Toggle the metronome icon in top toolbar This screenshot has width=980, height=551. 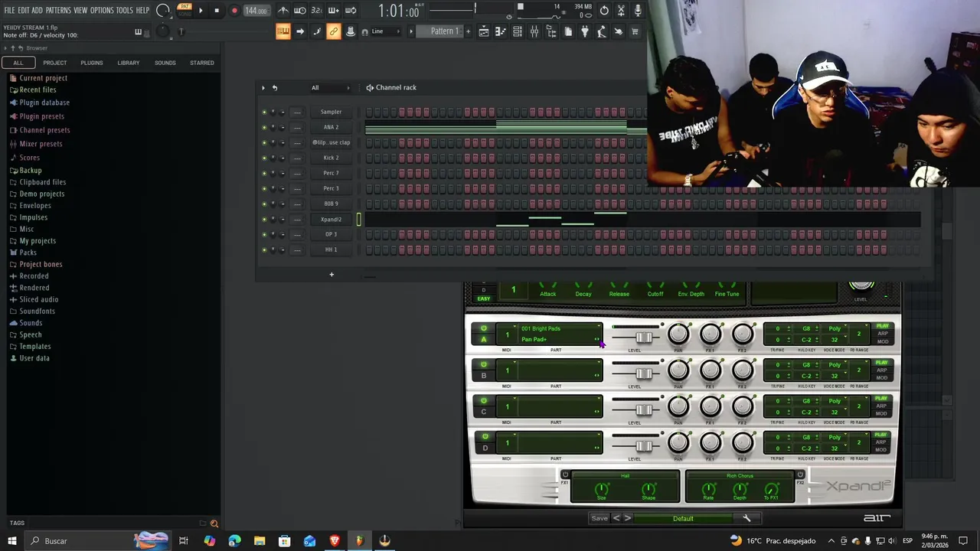click(283, 11)
